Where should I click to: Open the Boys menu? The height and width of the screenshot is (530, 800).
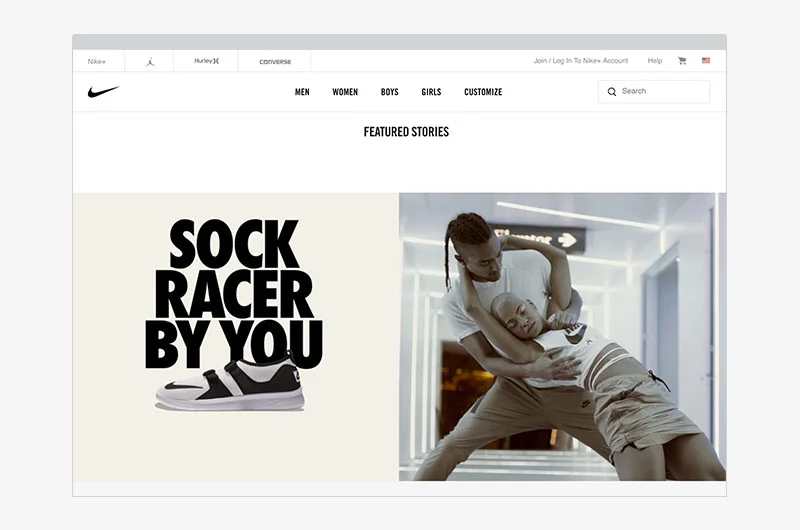pos(389,92)
